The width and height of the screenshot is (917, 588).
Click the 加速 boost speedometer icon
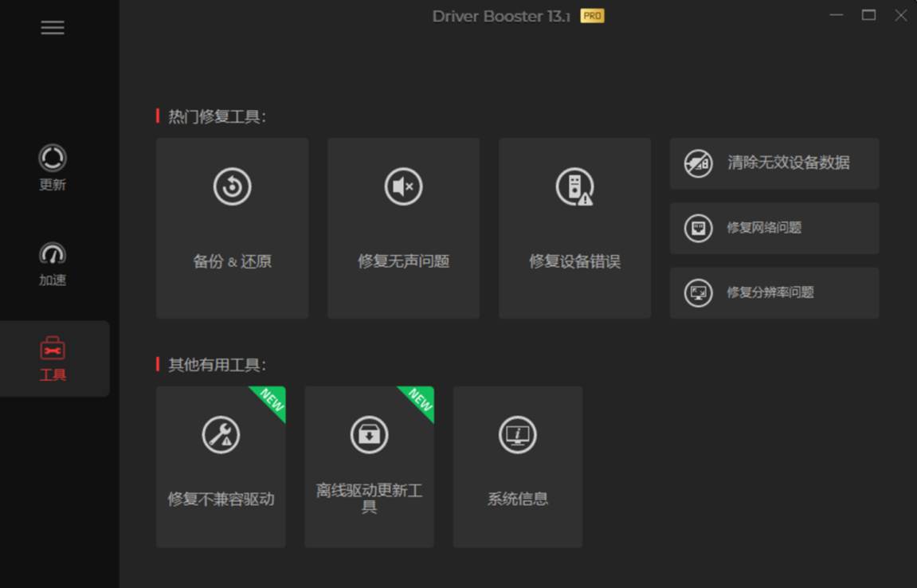point(53,254)
